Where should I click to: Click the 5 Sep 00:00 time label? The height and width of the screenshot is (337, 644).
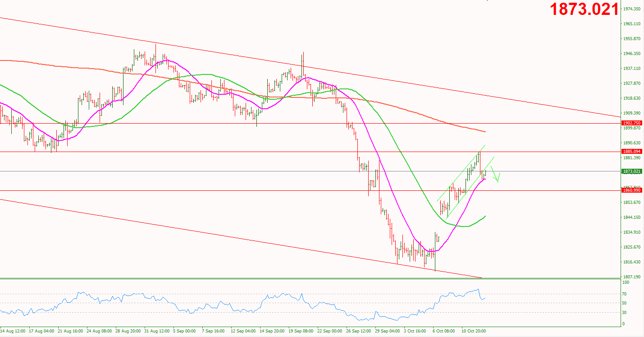tap(184, 331)
